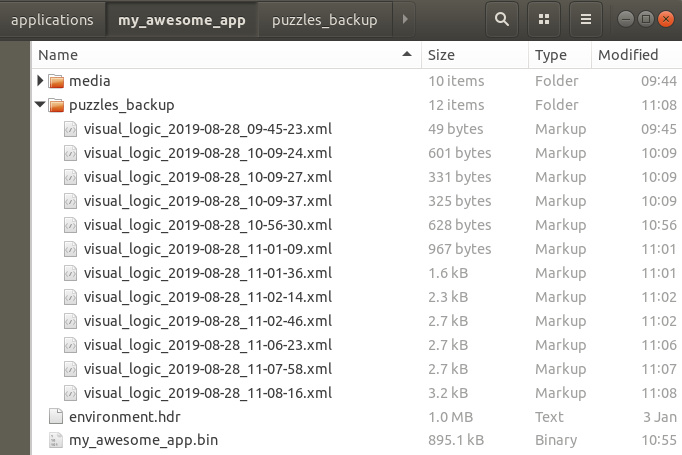Click file icon of visual_logic_2019-08-28_11-08-16.xml
This screenshot has height=455, width=682.
point(70,393)
